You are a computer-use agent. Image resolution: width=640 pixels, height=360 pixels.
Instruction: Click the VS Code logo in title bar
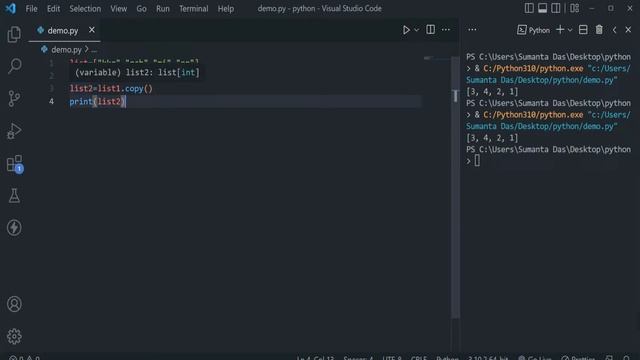coord(11,8)
